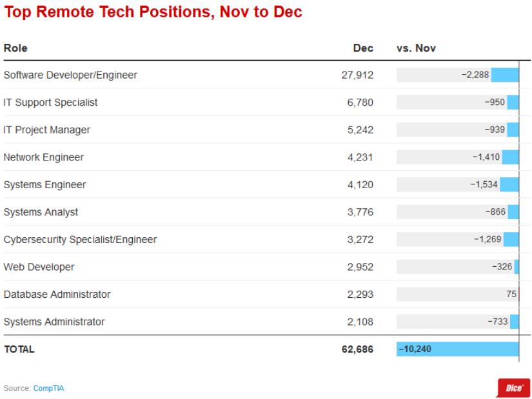Screen dimensions: 532x399
Task: Click the Dice logo icon
Action: point(517,387)
